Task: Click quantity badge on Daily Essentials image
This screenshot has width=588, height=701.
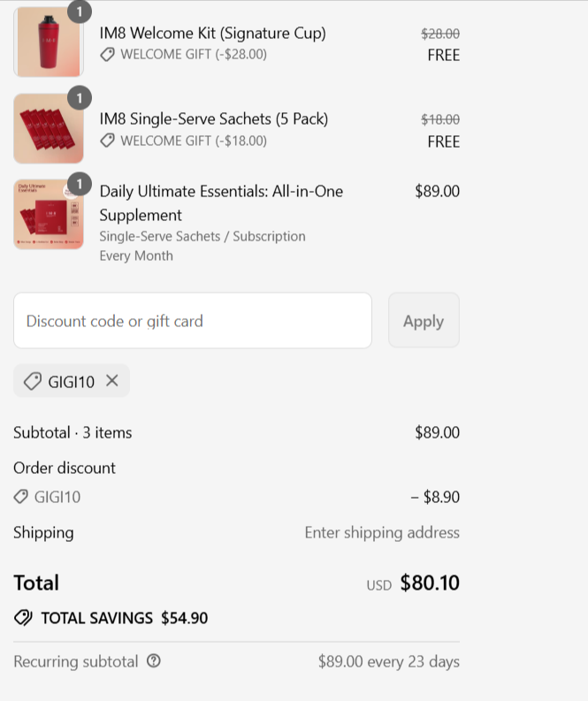Action: pos(80,184)
